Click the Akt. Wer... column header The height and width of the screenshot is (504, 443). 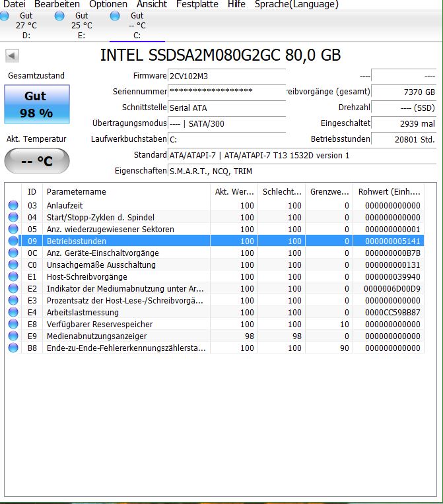click(234, 192)
